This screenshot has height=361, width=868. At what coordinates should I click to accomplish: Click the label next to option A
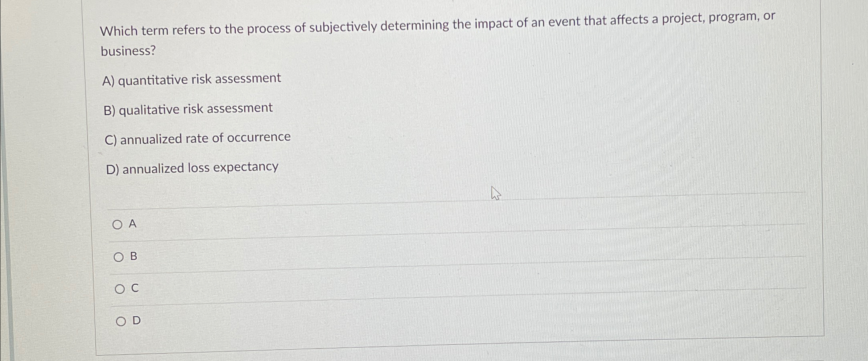tap(133, 224)
